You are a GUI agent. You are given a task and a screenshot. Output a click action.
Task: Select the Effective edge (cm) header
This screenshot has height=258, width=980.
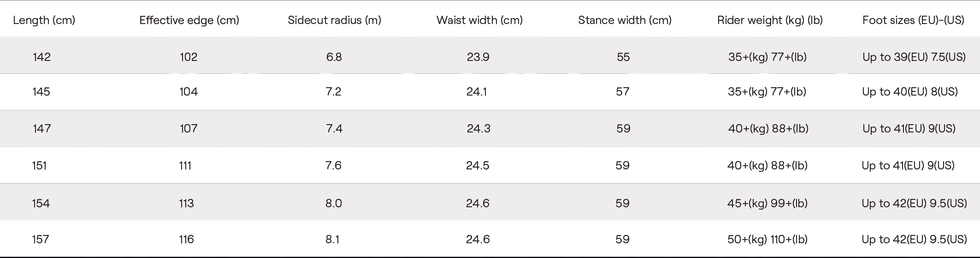coord(189,20)
